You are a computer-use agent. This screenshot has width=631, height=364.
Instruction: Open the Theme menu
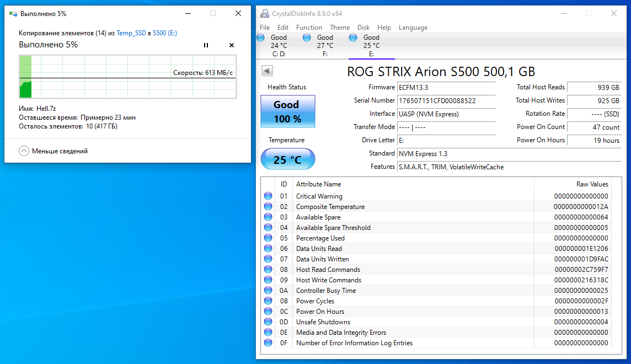(x=340, y=28)
